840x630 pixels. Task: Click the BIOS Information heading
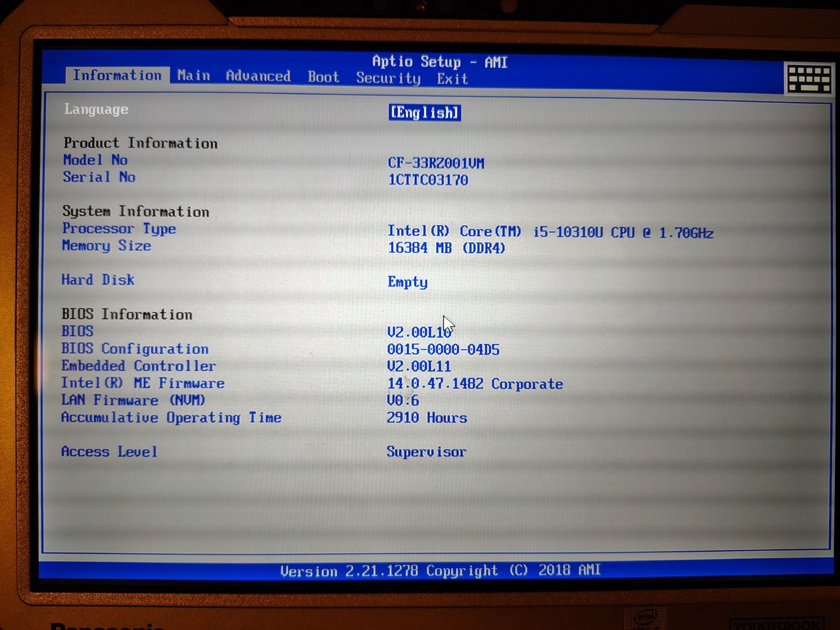[x=127, y=314]
